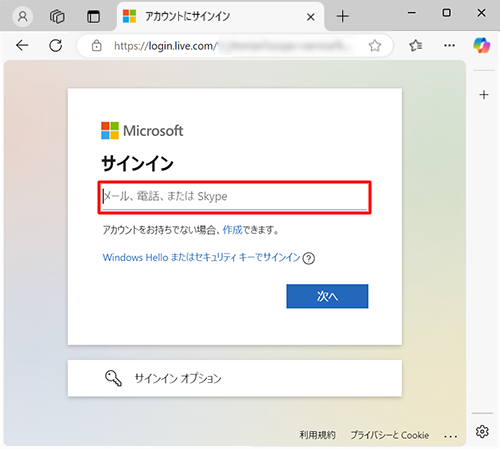The height and width of the screenshot is (449, 500).
Task: Open sidebar settings gear icon
Action: click(x=482, y=431)
